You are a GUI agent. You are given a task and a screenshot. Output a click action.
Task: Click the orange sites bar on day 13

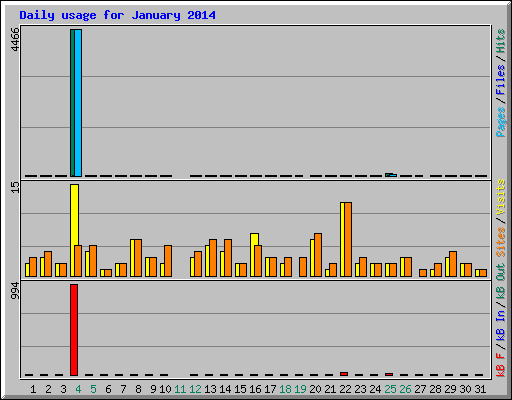pyautogui.click(x=213, y=258)
